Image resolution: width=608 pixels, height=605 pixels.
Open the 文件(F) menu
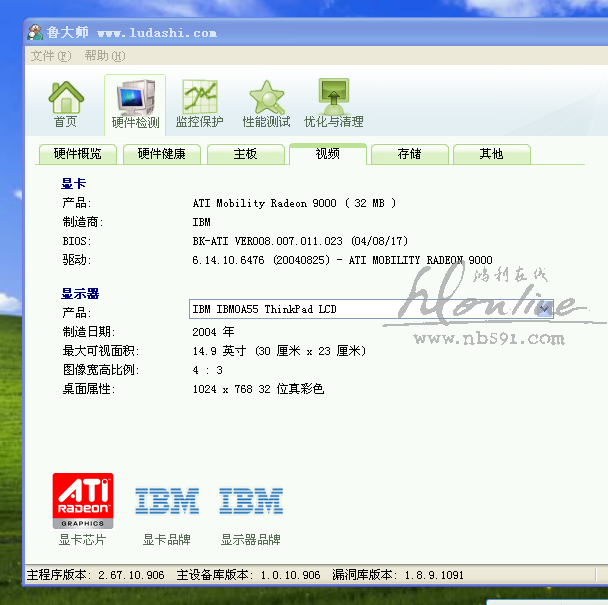coord(51,56)
